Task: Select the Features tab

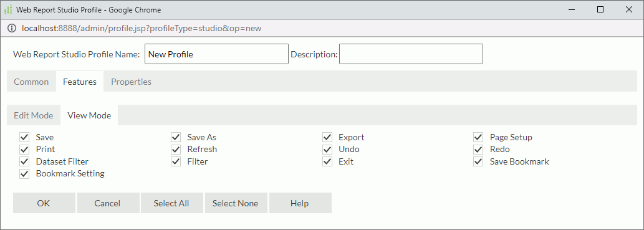Action: click(80, 82)
